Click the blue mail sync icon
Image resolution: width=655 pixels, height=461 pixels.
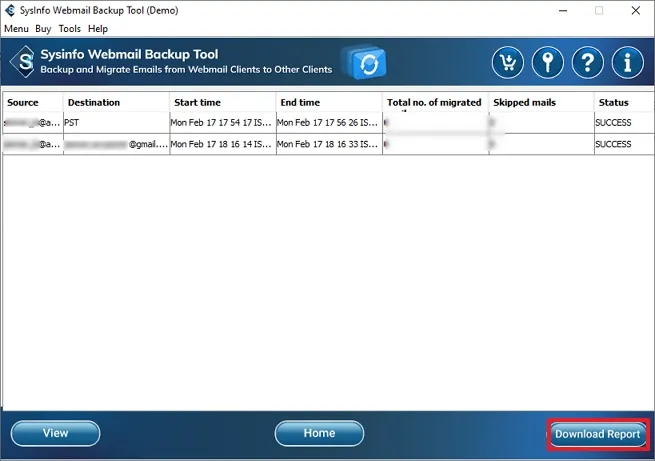coord(364,63)
